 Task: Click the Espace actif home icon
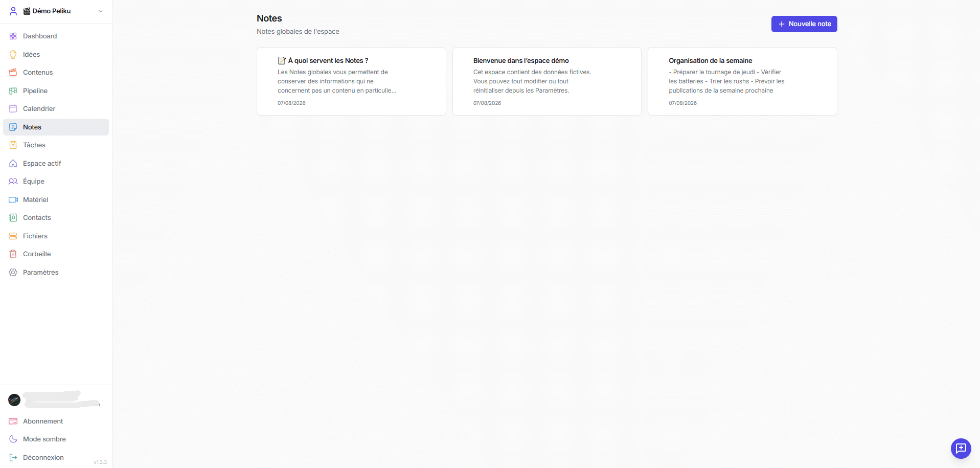[13, 164]
